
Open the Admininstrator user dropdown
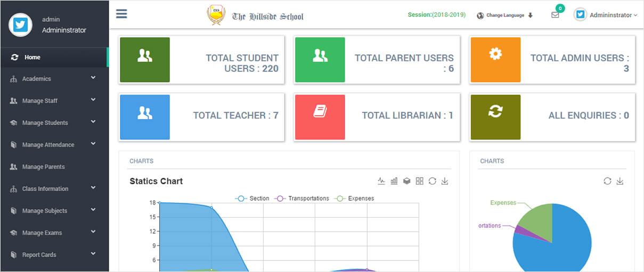pyautogui.click(x=606, y=15)
